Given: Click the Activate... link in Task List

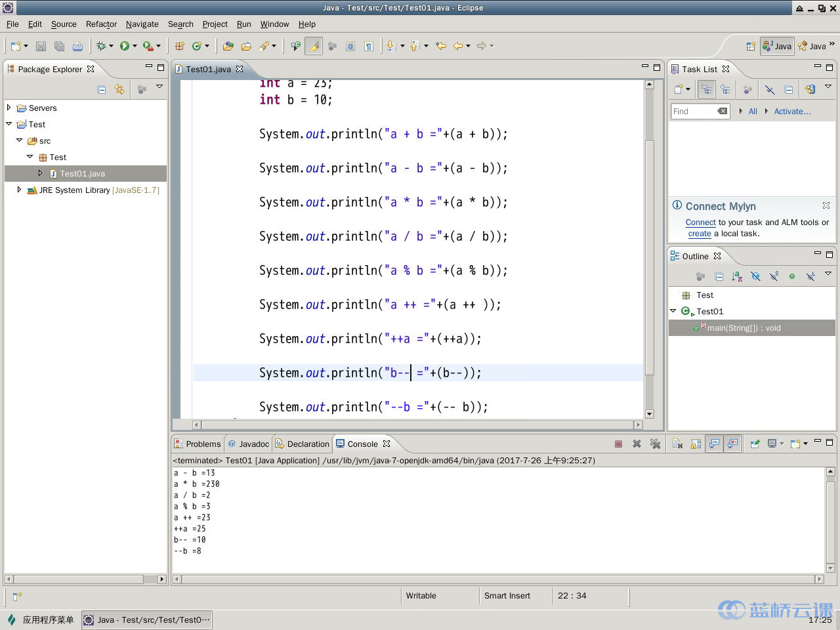Looking at the screenshot, I should click(x=791, y=112).
